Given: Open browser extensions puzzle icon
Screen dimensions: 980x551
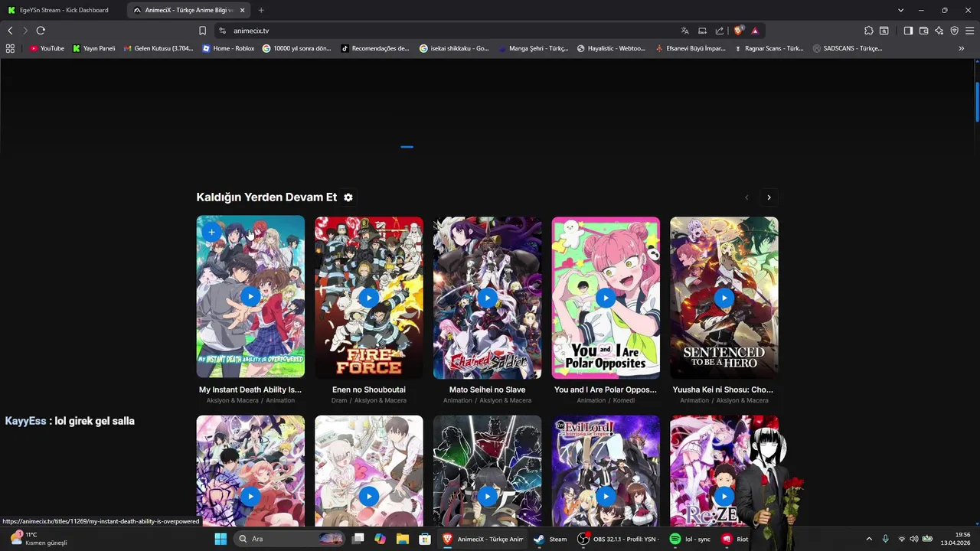Looking at the screenshot, I should point(868,31).
